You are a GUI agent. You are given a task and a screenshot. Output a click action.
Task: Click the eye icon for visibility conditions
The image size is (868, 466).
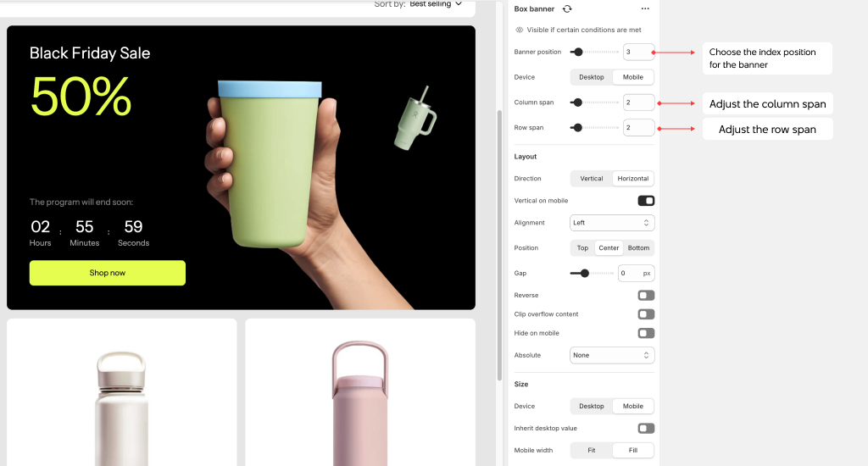tap(520, 30)
